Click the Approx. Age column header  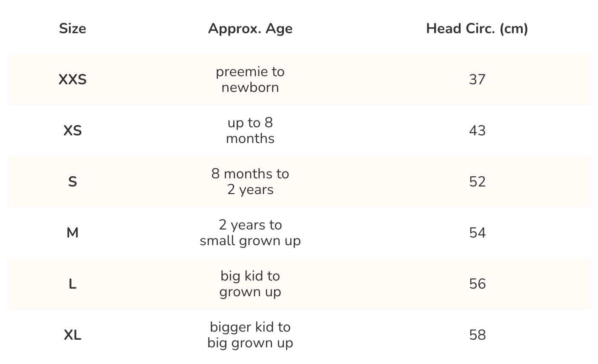[x=250, y=29]
